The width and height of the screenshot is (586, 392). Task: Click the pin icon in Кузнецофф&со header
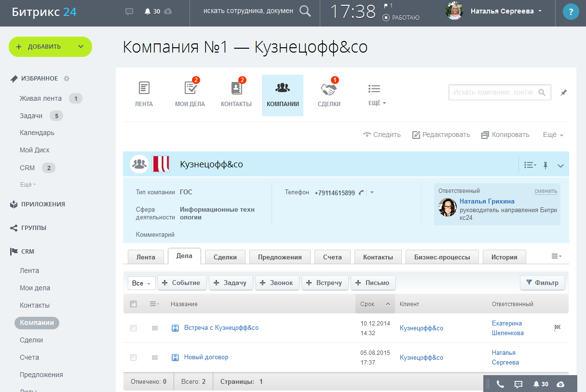coord(545,165)
